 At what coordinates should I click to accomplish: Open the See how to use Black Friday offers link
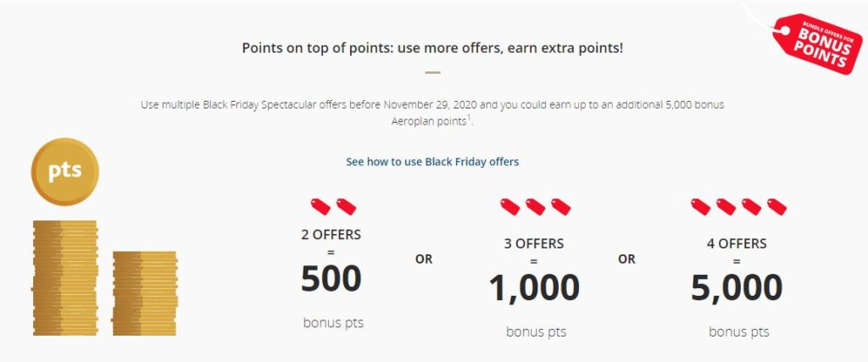[432, 161]
